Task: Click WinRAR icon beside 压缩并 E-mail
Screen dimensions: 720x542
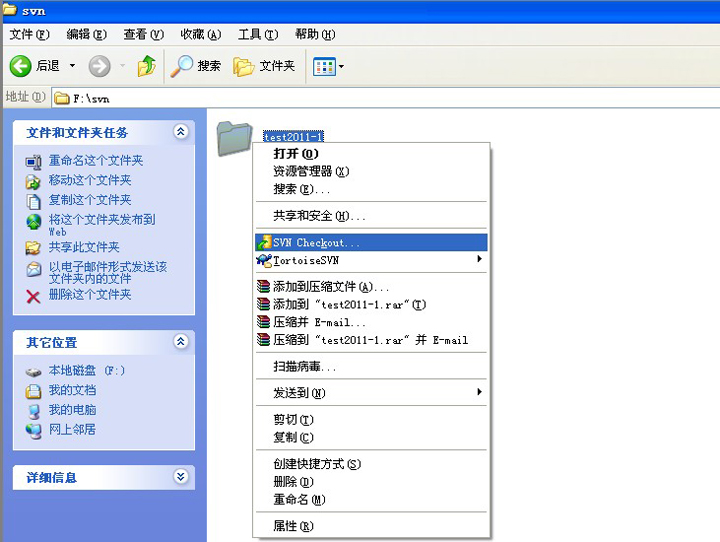Action: click(x=264, y=322)
